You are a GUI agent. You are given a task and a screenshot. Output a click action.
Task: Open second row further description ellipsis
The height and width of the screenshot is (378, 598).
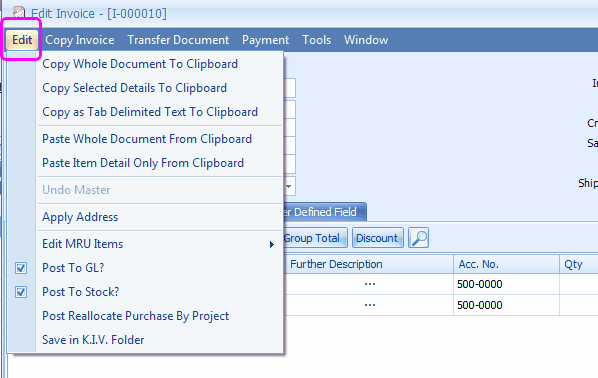pos(370,305)
